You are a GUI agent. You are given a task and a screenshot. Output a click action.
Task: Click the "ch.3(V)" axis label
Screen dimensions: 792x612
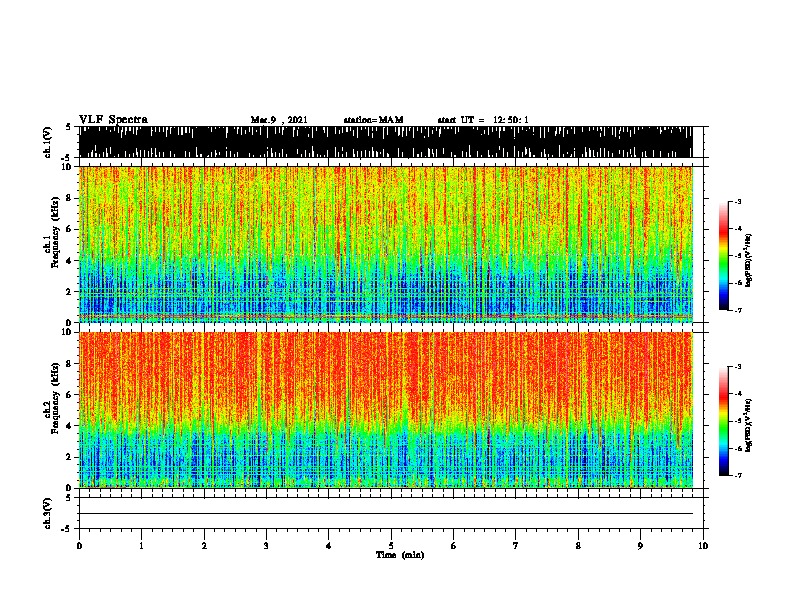(47, 513)
